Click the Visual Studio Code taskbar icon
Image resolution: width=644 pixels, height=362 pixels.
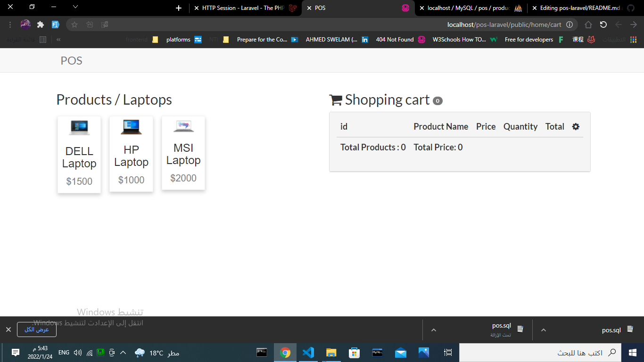pos(308,352)
